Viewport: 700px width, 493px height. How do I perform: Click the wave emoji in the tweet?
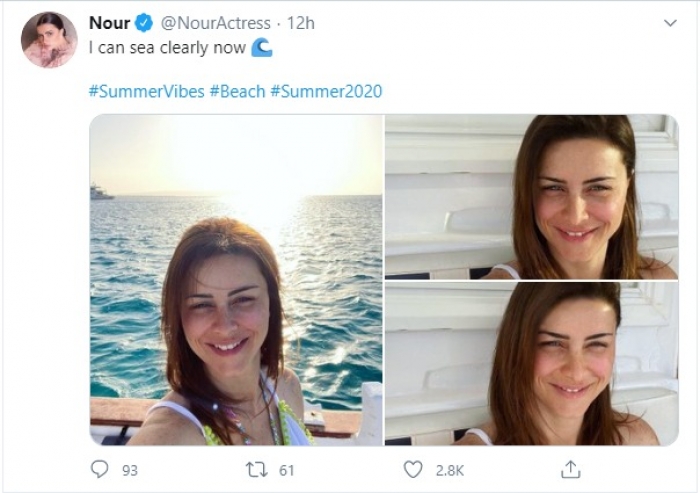pos(261,47)
